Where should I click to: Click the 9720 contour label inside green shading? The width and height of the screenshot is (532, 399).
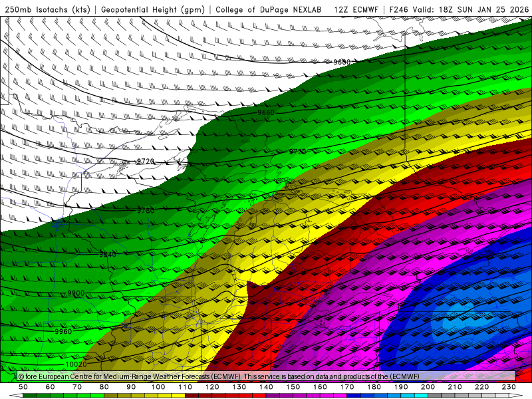[x=297, y=152]
